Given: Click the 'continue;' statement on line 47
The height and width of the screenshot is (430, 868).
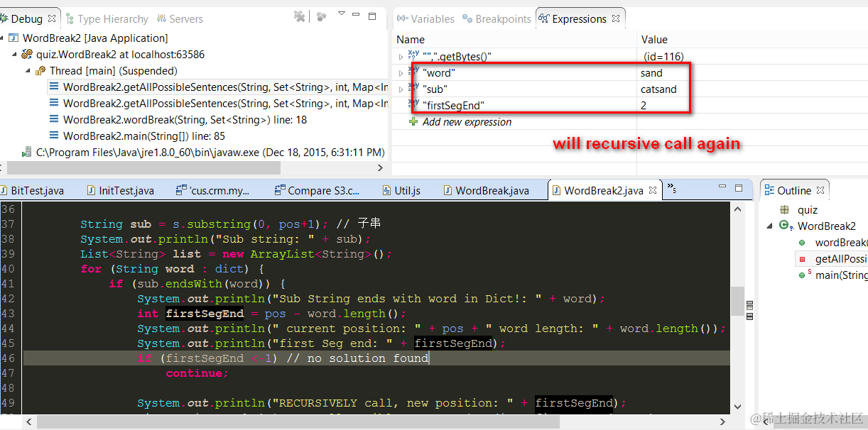Looking at the screenshot, I should [x=197, y=373].
